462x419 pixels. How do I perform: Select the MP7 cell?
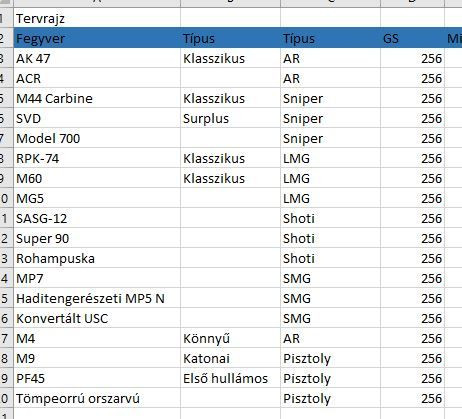[97, 278]
